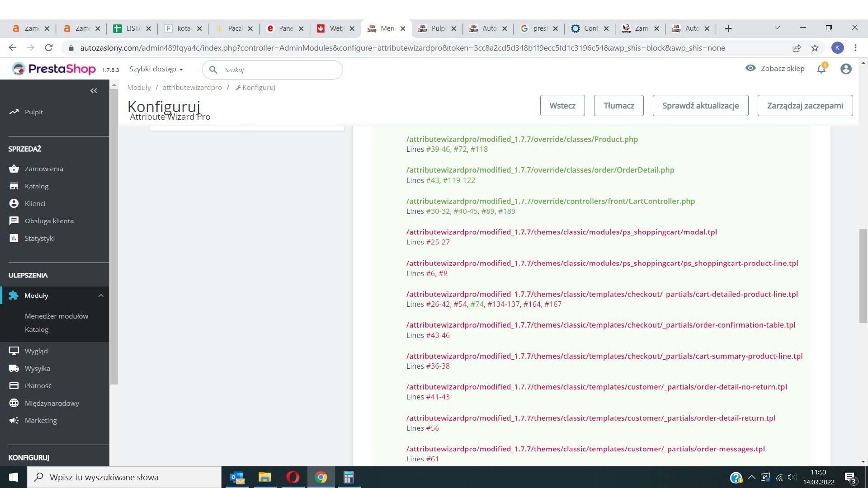Click the notifications bell icon
868x488 pixels.
(x=821, y=69)
